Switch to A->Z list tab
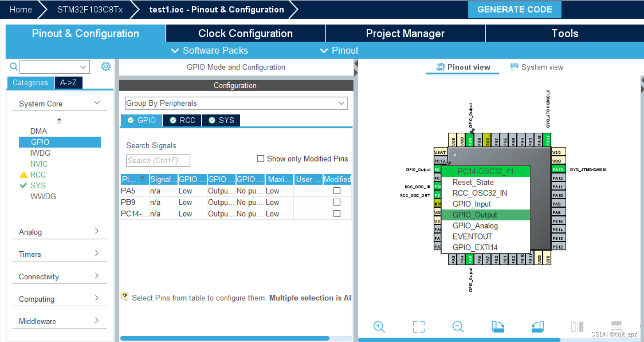 68,82
